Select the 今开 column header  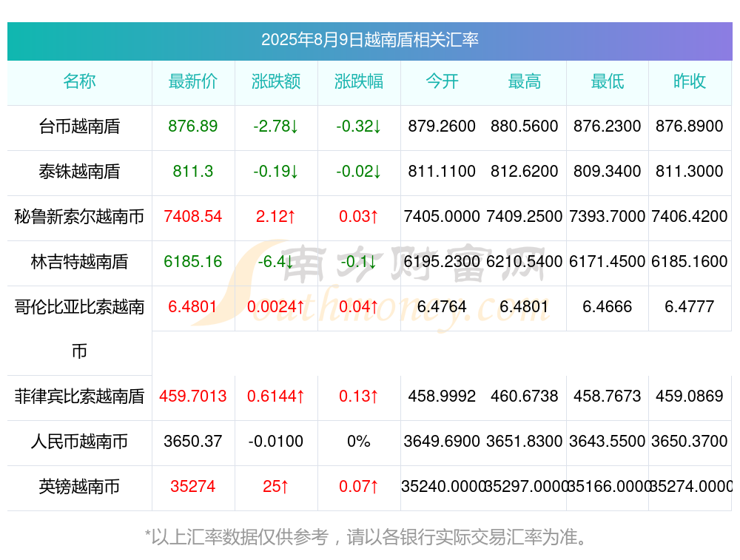tap(442, 81)
